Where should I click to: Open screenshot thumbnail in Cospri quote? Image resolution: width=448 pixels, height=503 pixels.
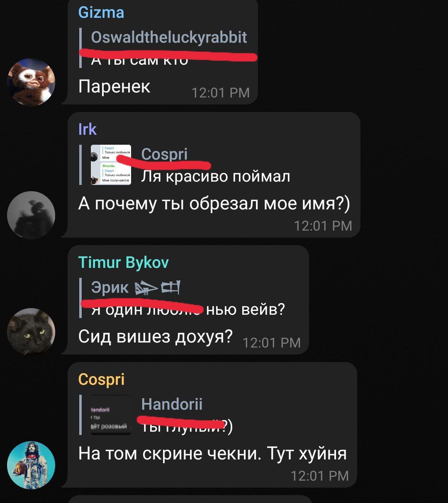point(111,165)
